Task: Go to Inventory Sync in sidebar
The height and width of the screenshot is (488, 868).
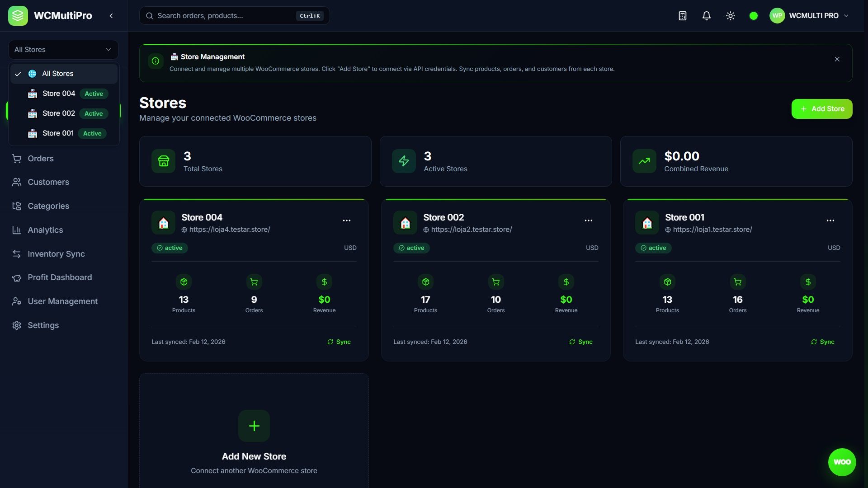Action: [56, 254]
